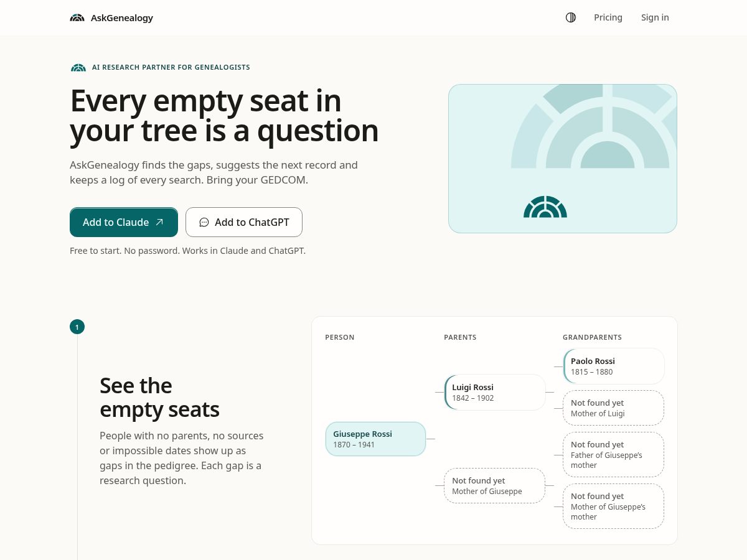The image size is (747, 560).
Task: Click the arrow icon in Add to Claude
Action: pyautogui.click(x=159, y=222)
